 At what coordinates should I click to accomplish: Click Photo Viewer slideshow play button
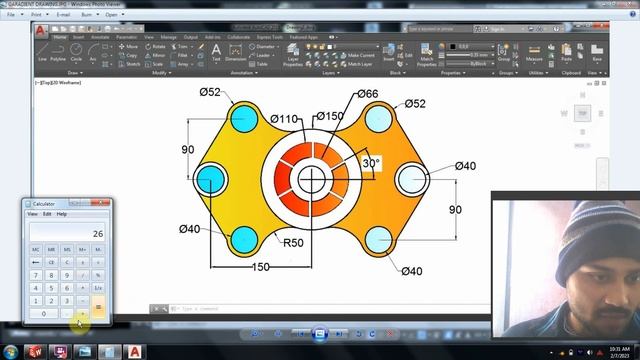click(320, 334)
